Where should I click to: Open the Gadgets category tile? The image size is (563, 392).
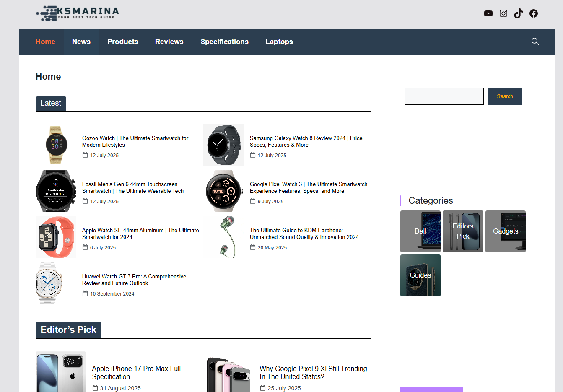[505, 231]
